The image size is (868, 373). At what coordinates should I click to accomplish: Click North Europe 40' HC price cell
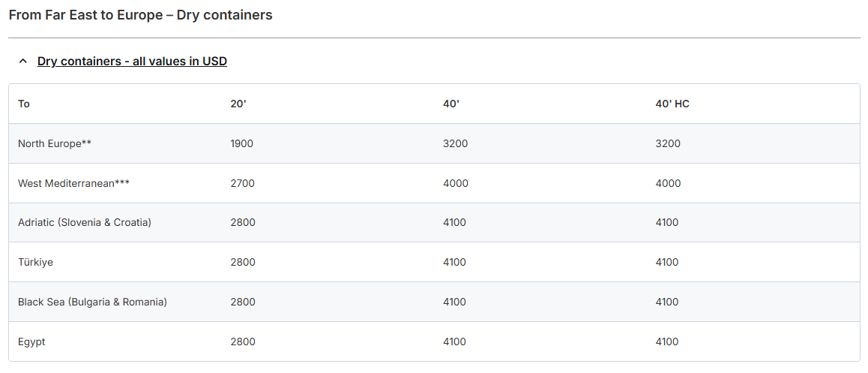pos(668,143)
